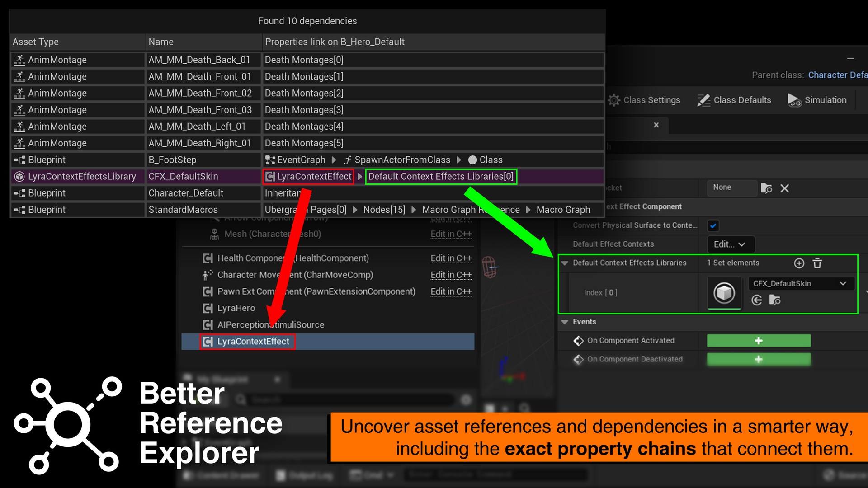Click Nodes[15] in StandardMacros chain
This screenshot has height=488, width=868.
coord(384,210)
